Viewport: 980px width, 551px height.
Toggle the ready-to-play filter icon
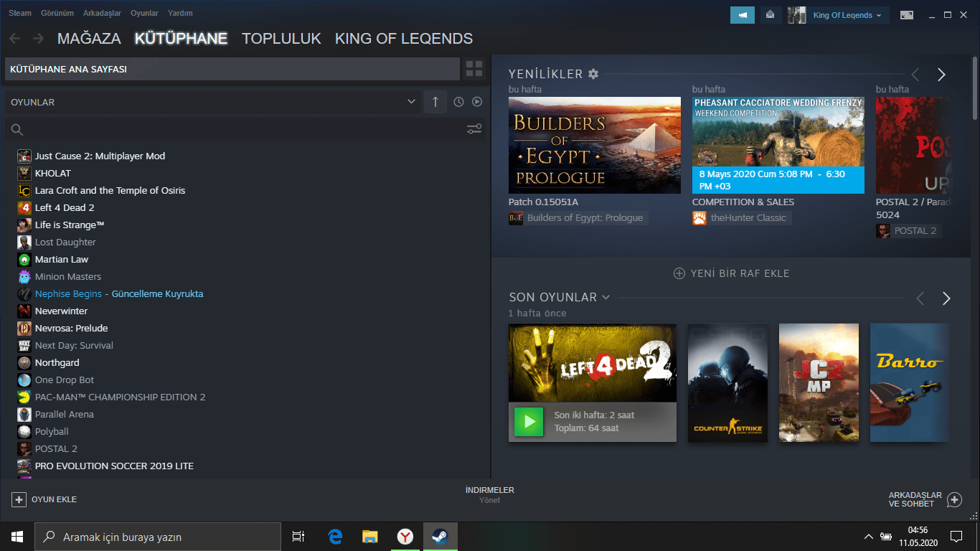coord(477,102)
